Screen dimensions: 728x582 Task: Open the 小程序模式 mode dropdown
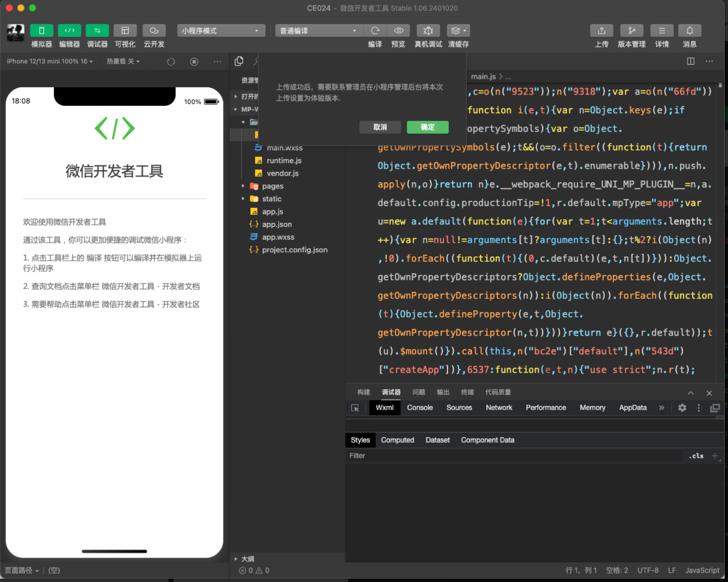coord(221,31)
